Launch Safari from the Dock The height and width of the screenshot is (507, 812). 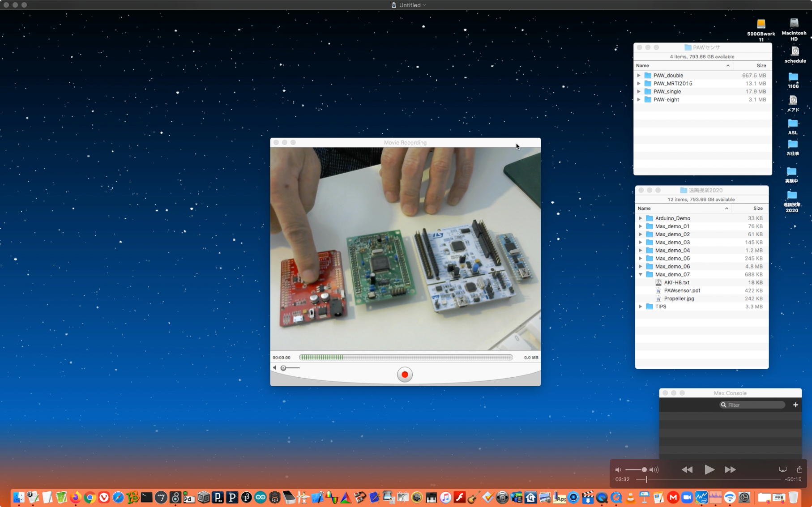[x=118, y=497]
